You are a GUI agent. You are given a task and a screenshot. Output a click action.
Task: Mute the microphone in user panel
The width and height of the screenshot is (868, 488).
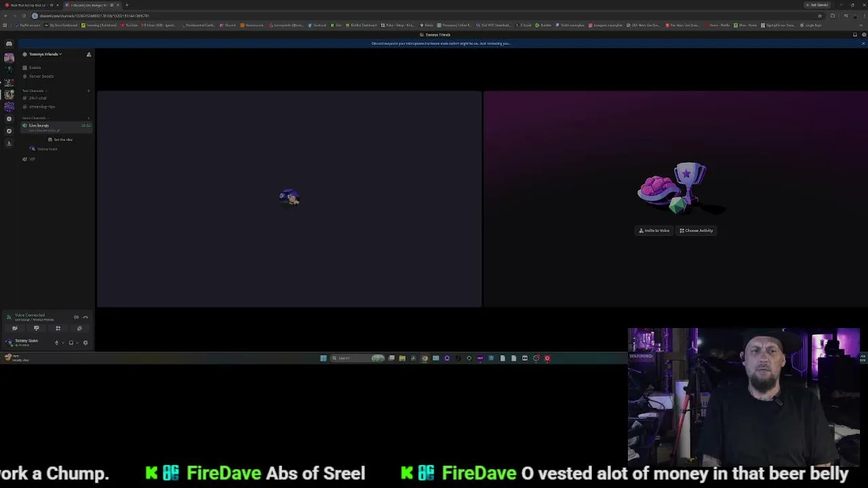pos(56,343)
